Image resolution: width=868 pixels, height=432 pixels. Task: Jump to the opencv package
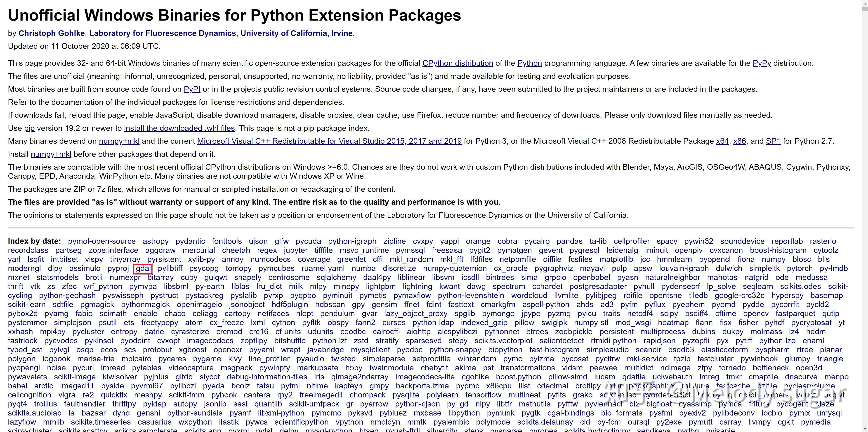click(756, 313)
